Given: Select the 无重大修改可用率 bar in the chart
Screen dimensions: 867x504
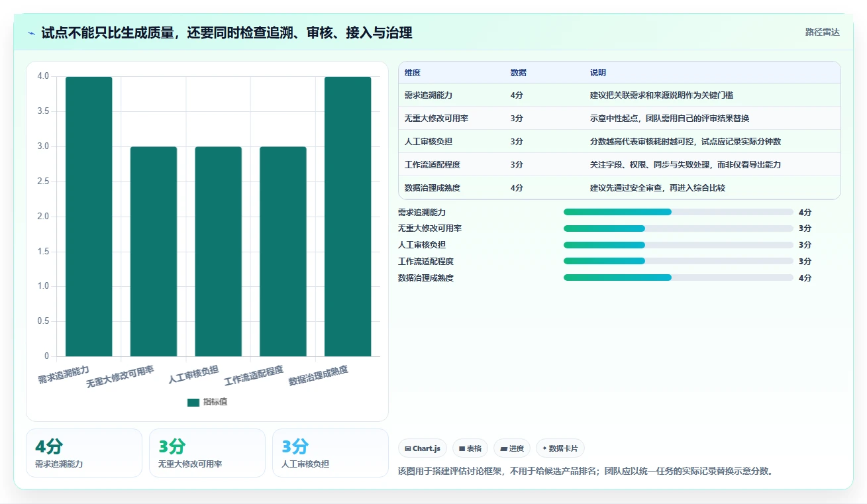Looking at the screenshot, I should click(x=154, y=252).
